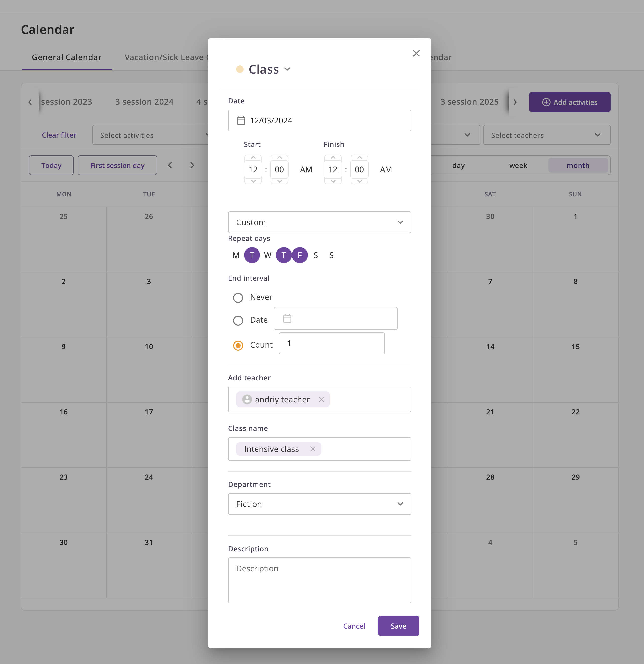The width and height of the screenshot is (644, 664).
Task: Open the Class activity type dropdown
Action: click(x=287, y=69)
